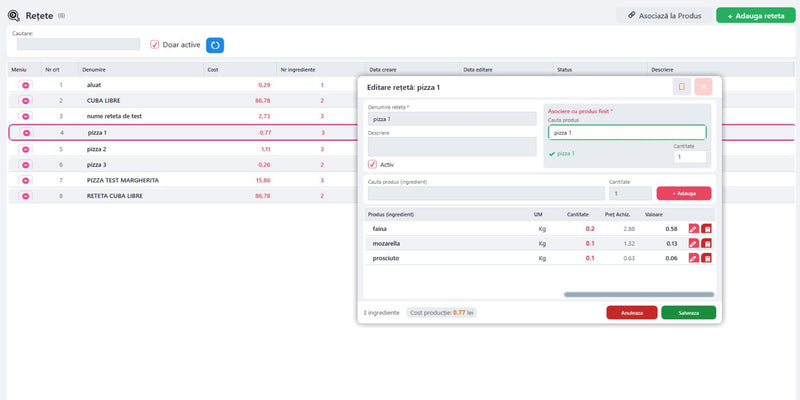
Task: Click the delete icon for mozarella ingredient
Action: [707, 243]
